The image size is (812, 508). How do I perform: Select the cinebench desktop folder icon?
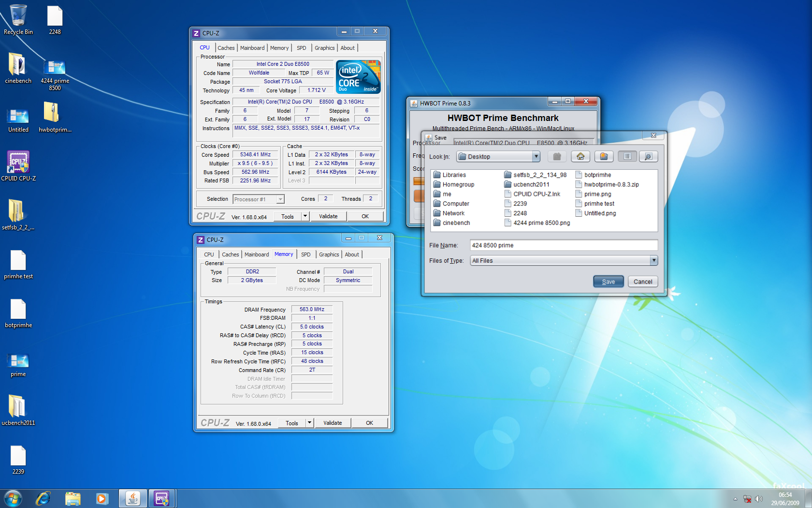(18, 68)
